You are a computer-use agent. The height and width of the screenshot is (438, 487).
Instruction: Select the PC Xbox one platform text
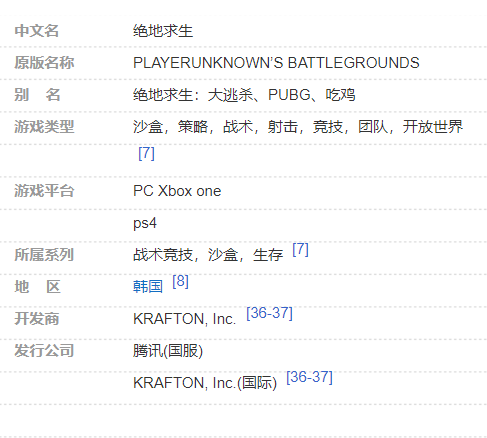(x=177, y=191)
